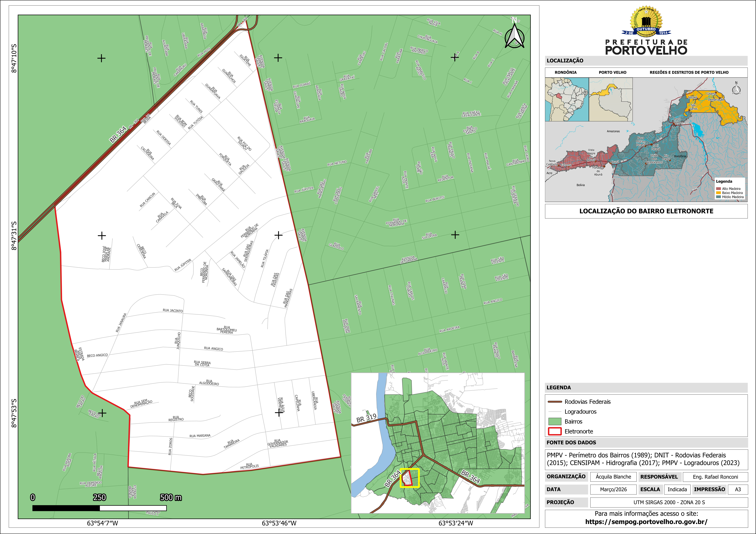
Task: Click the LOCALIZAÇÃO section header
Action: (x=565, y=61)
